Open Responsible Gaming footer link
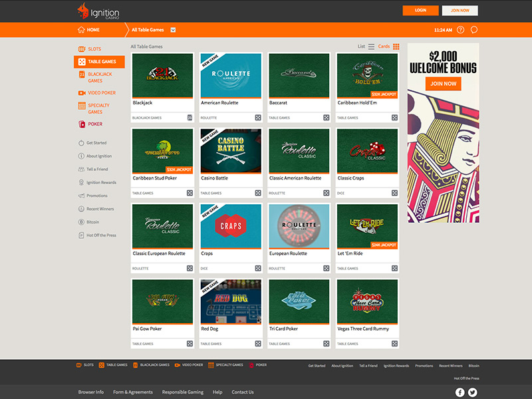 [x=183, y=392]
